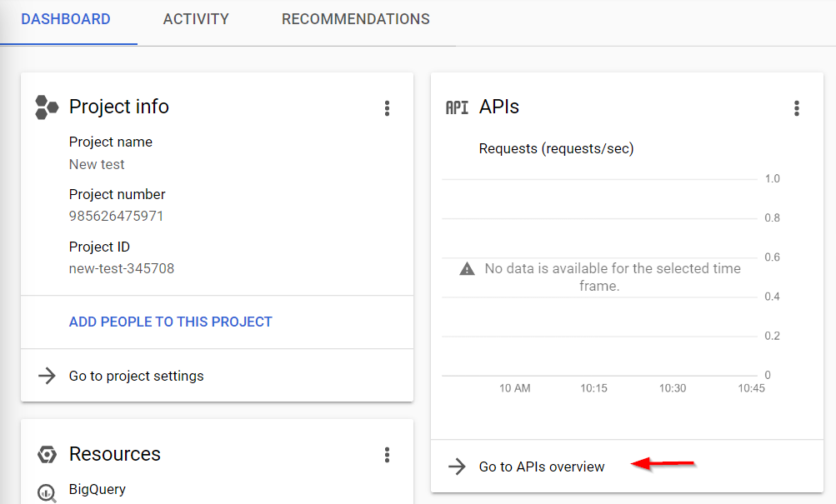Open Resources card more options menu
836x504 pixels.
click(x=387, y=455)
